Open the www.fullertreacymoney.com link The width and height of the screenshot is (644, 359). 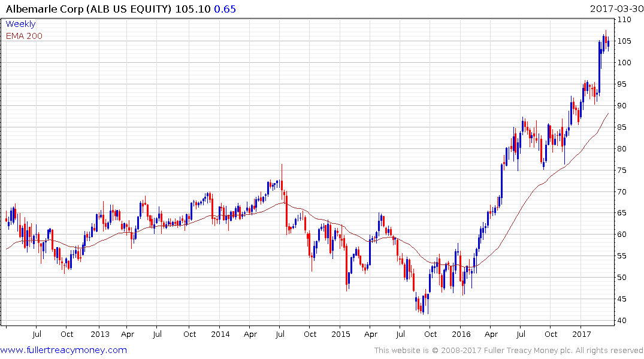click(x=64, y=350)
